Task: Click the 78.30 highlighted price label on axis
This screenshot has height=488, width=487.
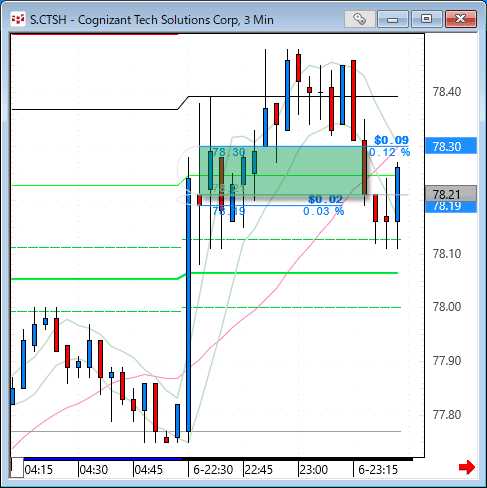Action: (x=451, y=146)
